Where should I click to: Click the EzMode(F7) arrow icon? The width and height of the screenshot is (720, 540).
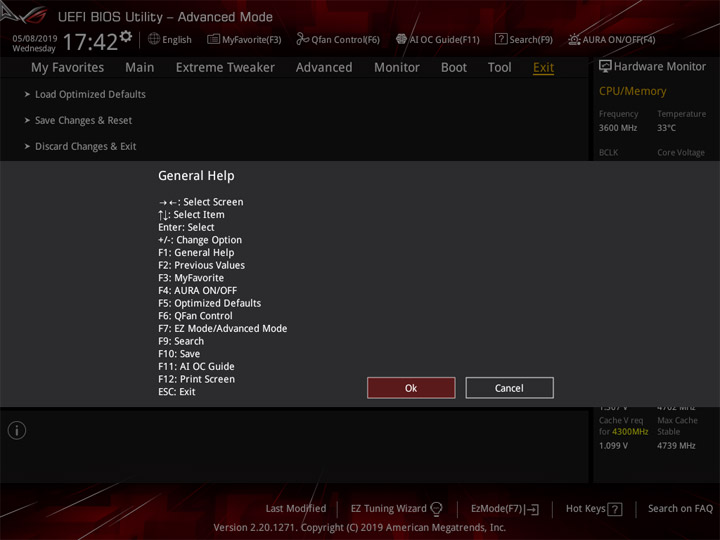click(532, 509)
